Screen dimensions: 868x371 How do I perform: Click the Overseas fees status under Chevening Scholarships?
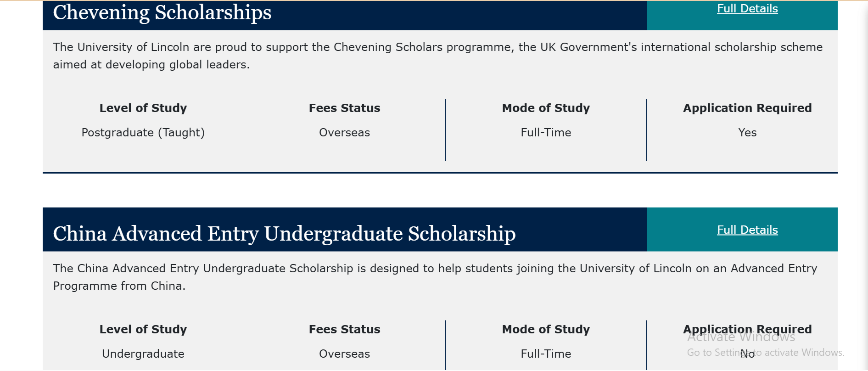[x=344, y=132]
